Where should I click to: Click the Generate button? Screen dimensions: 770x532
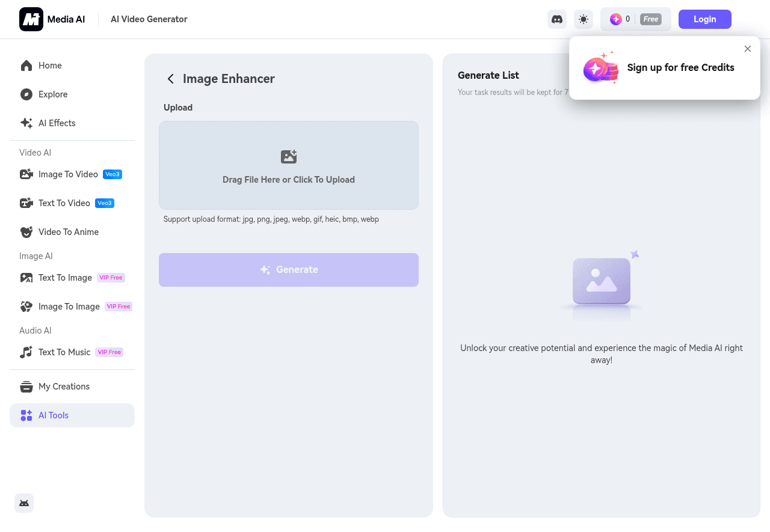[x=288, y=269]
